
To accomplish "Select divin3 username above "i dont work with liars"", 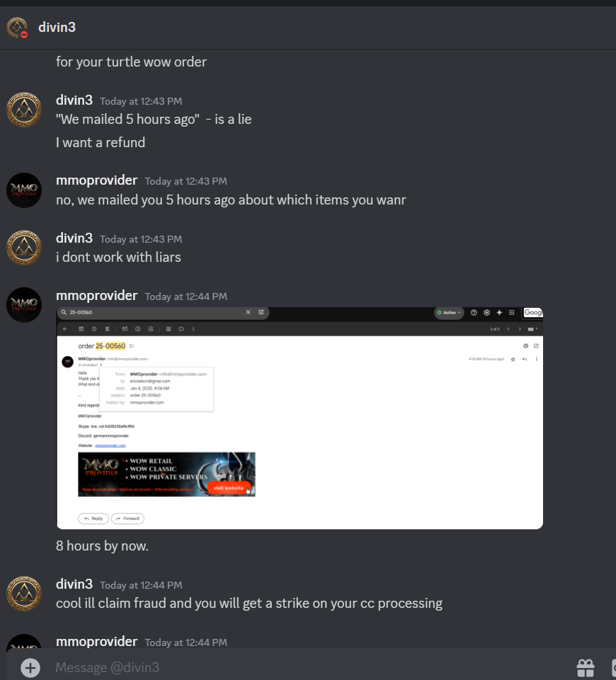I will (74, 238).
